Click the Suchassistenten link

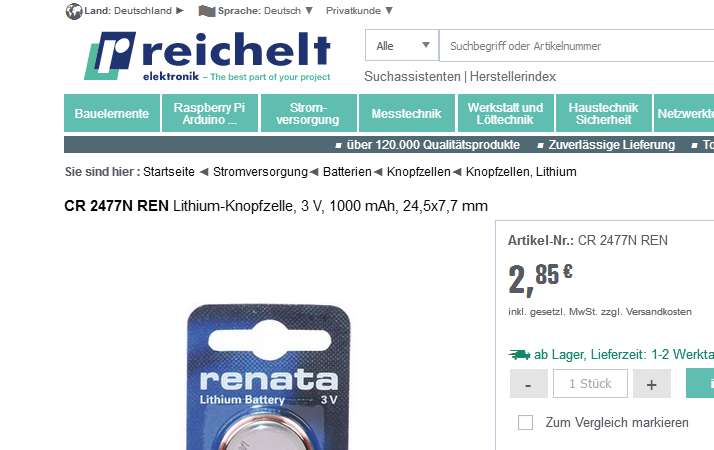(x=412, y=77)
